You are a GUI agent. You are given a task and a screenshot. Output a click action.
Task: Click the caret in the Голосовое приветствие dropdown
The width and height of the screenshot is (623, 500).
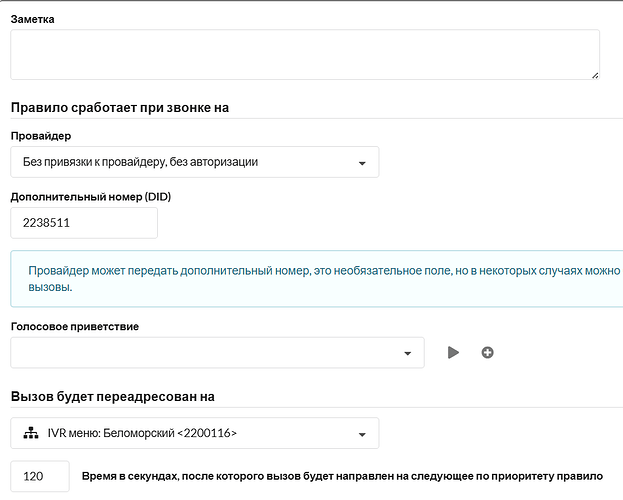click(x=407, y=353)
